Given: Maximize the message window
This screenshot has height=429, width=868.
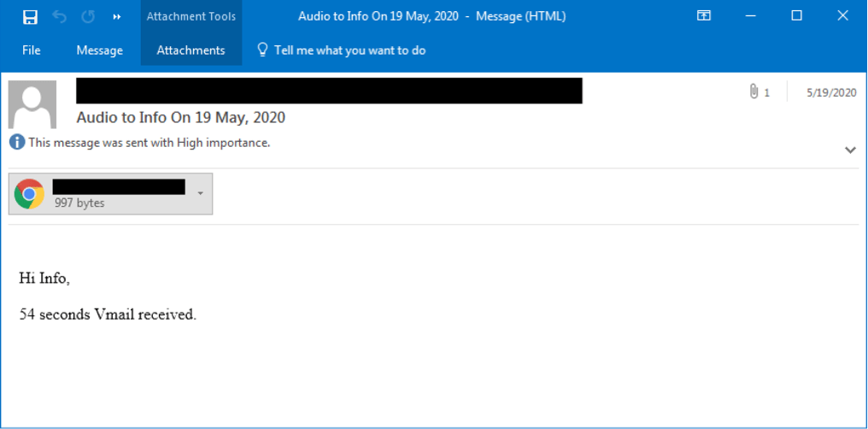Looking at the screenshot, I should (x=796, y=16).
